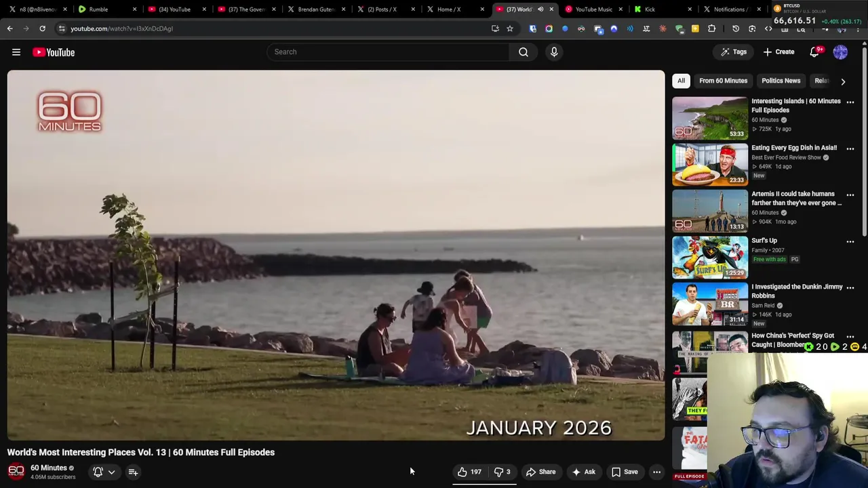
Task: Open options for Dunkin Jimmy Robbins video
Action: (850, 288)
